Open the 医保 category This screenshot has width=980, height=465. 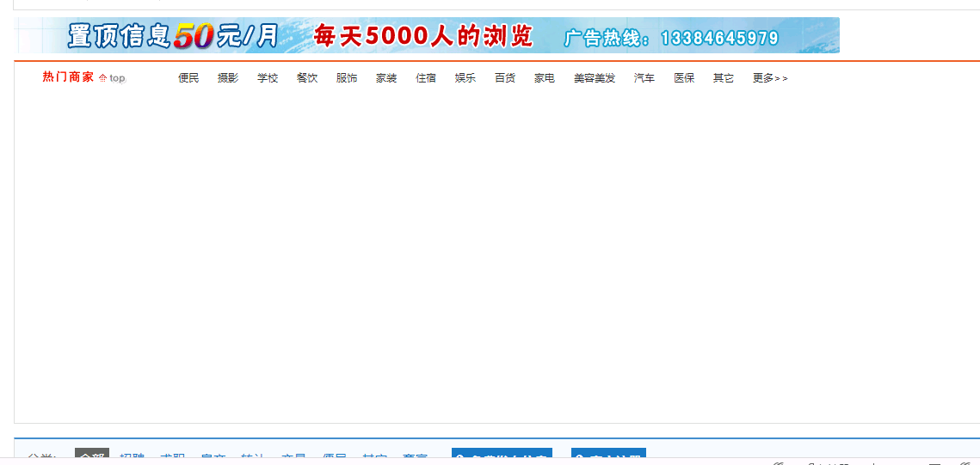(684, 78)
